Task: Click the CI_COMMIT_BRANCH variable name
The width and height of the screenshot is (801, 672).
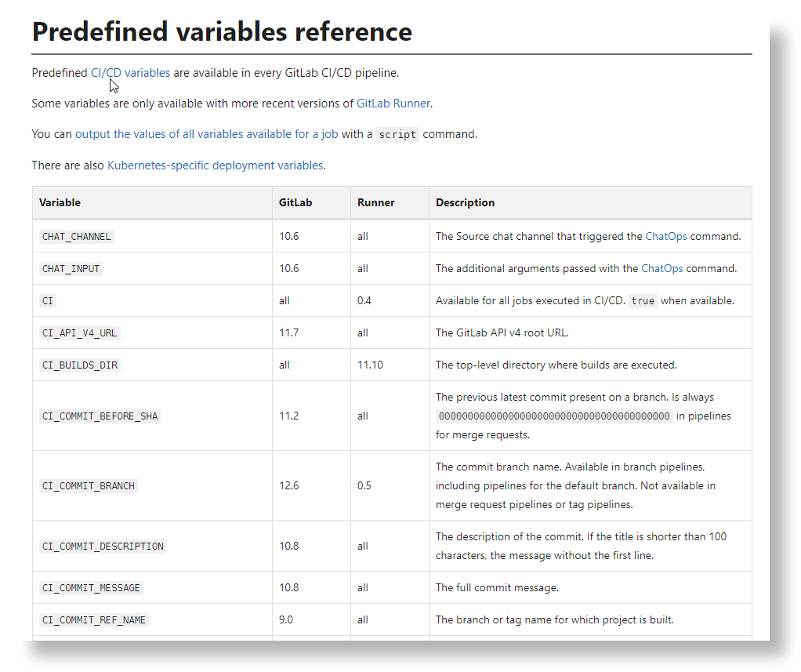Action: (89, 485)
